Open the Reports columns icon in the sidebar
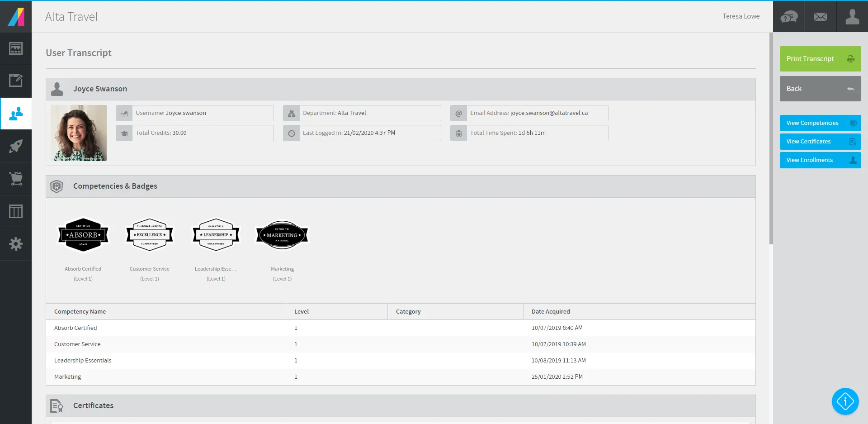Image resolution: width=868 pixels, height=424 pixels. point(16,211)
